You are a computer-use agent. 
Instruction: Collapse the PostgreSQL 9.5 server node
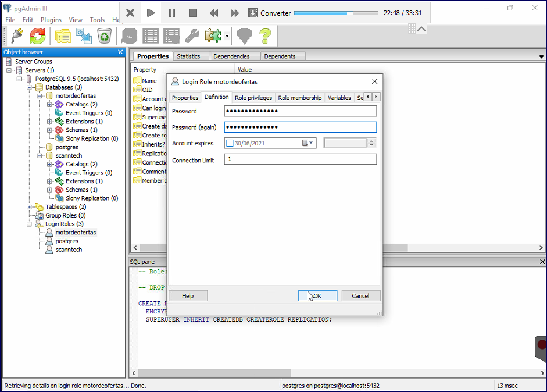(x=19, y=79)
